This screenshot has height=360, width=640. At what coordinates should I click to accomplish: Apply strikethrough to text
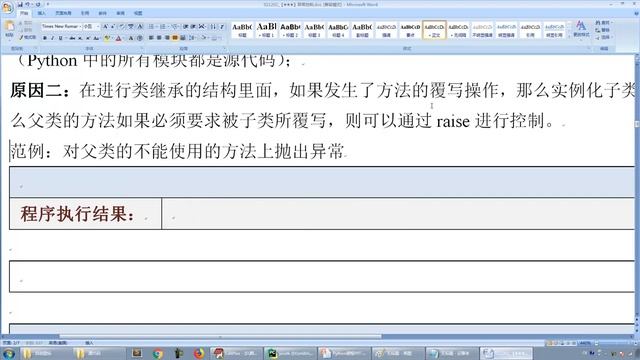point(72,38)
